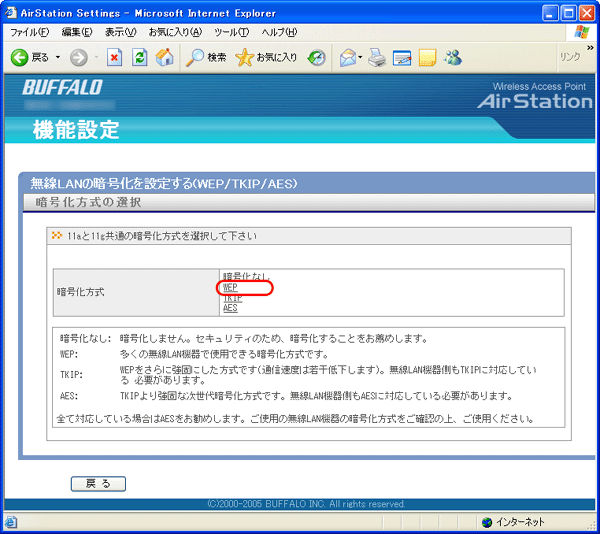The height and width of the screenshot is (534, 600).
Task: Click the History clock icon
Action: (x=316, y=57)
